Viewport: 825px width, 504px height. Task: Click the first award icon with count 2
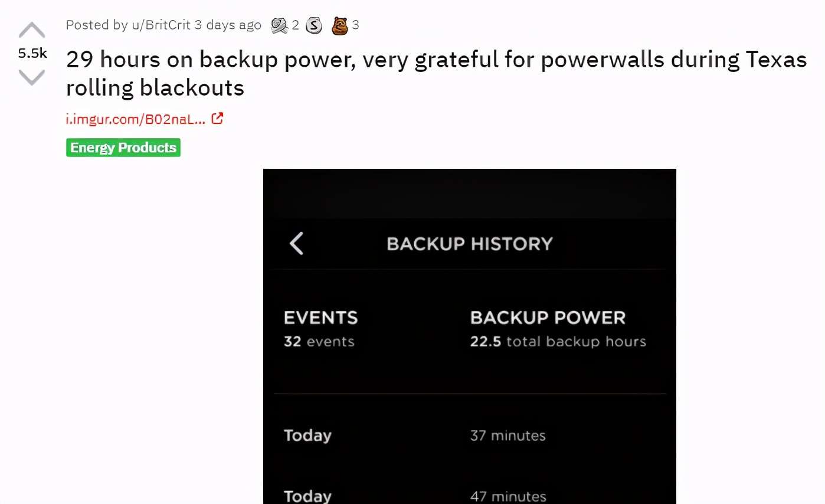(x=279, y=25)
